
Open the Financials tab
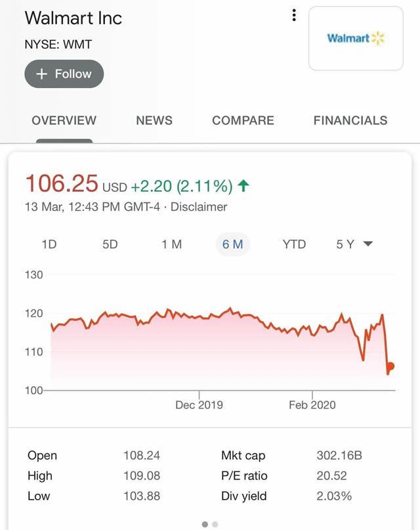pos(350,121)
